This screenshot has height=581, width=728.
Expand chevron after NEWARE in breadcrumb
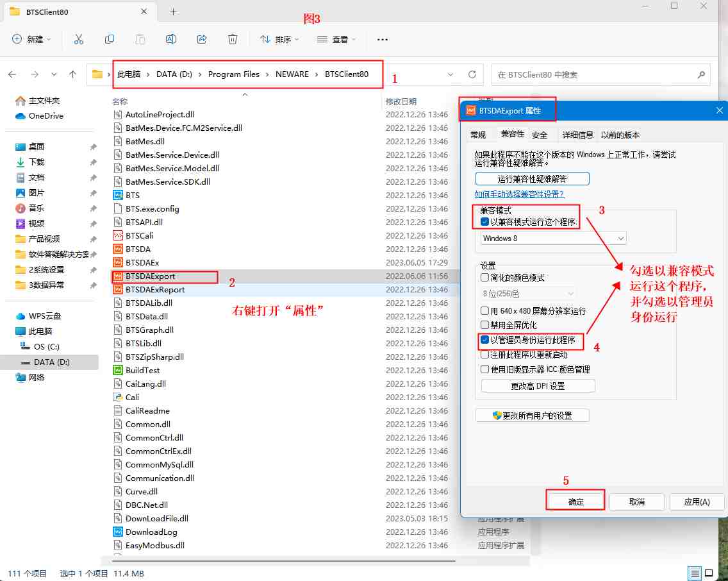(x=317, y=74)
